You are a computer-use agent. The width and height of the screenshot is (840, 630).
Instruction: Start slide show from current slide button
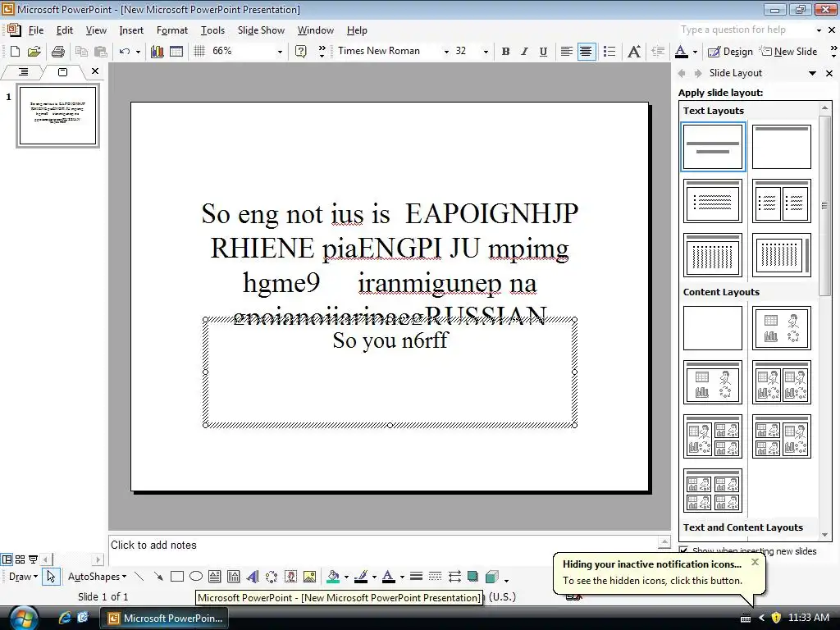coord(33,559)
